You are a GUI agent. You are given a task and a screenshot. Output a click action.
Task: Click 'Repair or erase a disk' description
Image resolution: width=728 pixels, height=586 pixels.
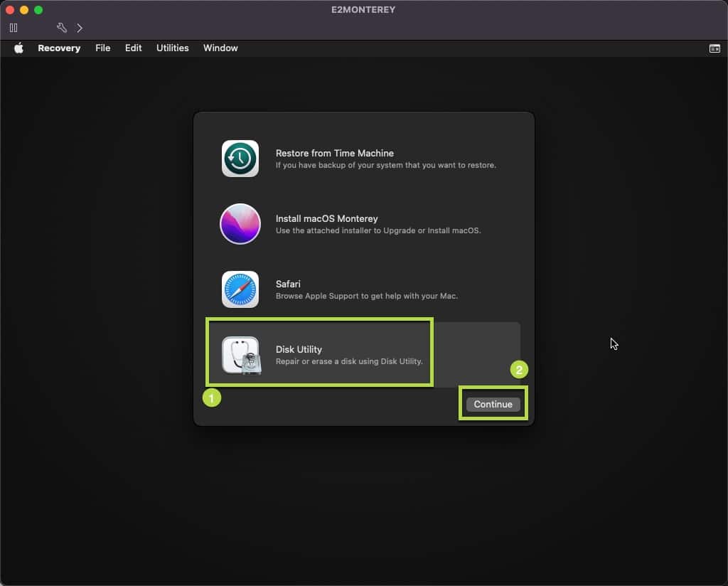349,361
